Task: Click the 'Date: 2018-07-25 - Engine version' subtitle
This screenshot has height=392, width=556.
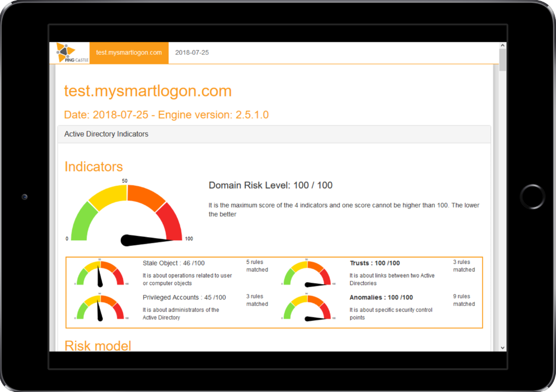Action: point(167,115)
